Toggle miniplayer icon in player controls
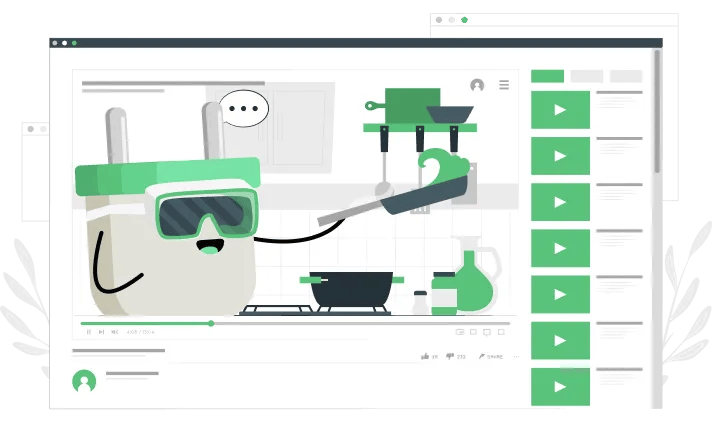The image size is (712, 436). coord(460,332)
